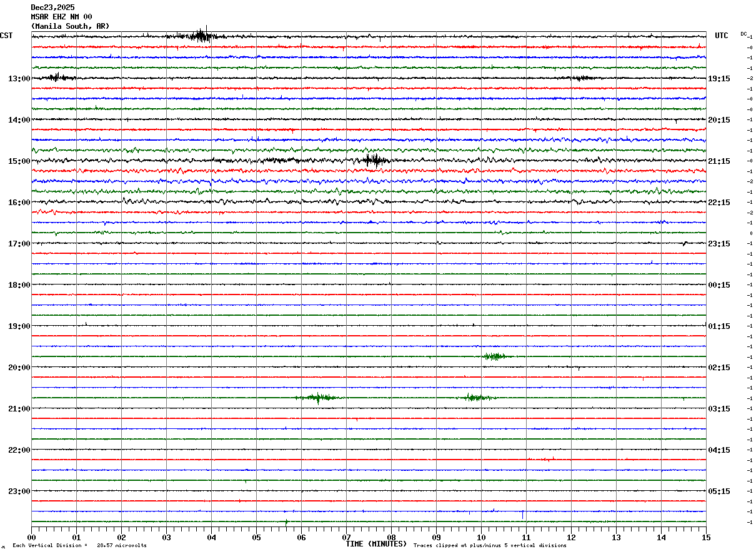The height and width of the screenshot is (554, 756).
Task: Click the 03:15 UTC time label
Action: [x=719, y=409]
